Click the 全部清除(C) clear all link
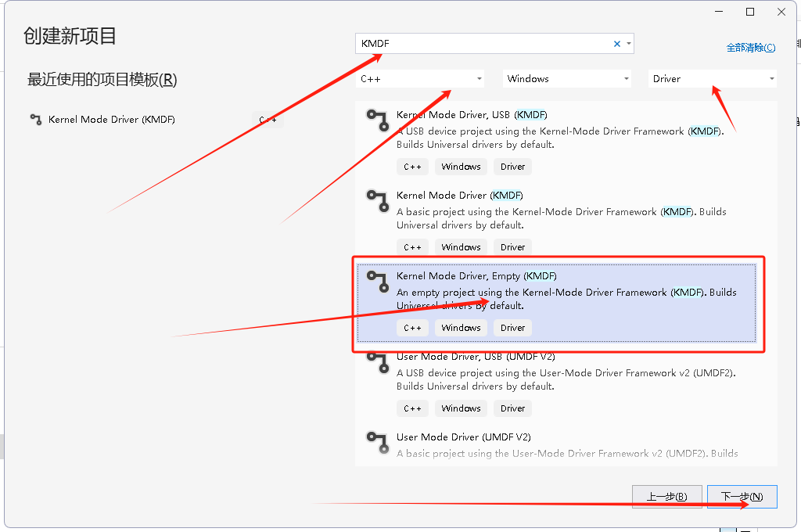This screenshot has height=532, width=801. click(x=751, y=48)
